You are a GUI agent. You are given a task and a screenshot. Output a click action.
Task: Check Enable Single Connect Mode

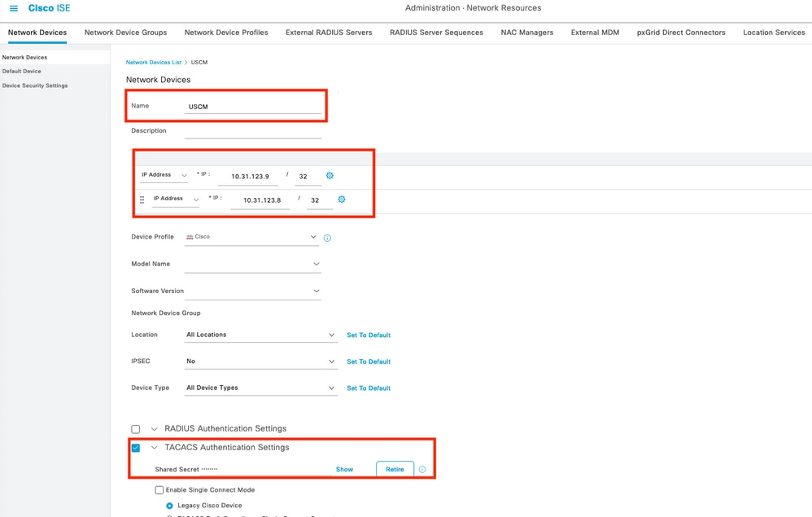(x=159, y=489)
